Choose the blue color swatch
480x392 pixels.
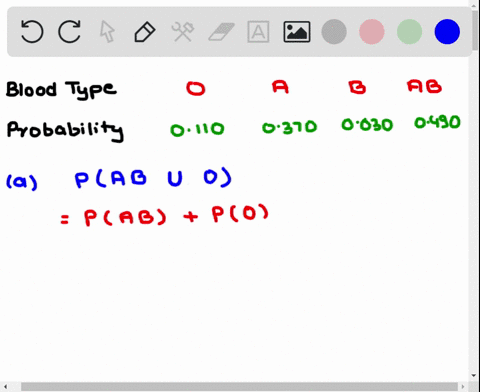coord(447,32)
